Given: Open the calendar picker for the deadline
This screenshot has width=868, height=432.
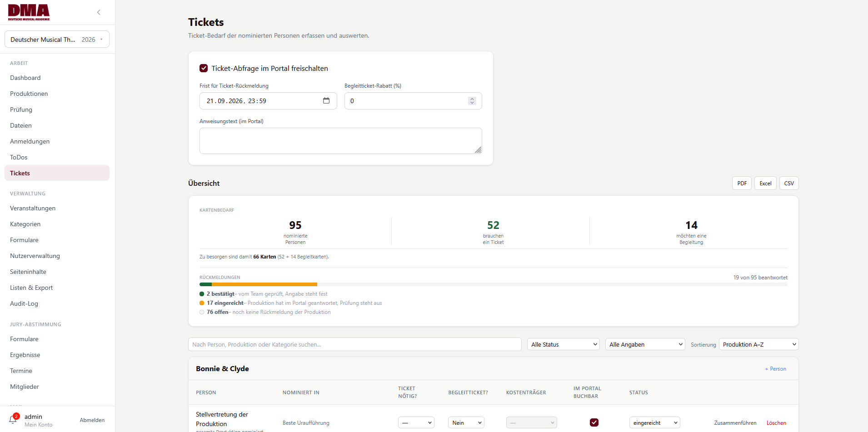Looking at the screenshot, I should [326, 101].
